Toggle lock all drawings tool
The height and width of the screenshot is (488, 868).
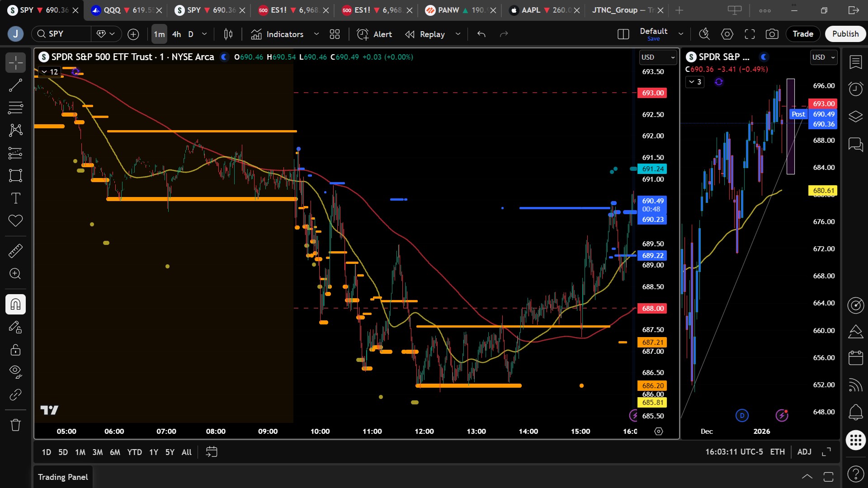(15, 350)
